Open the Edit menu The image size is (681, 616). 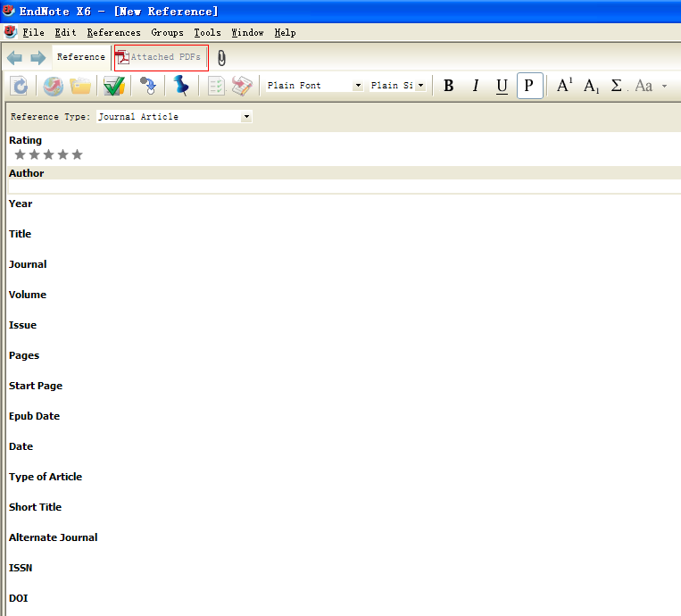pyautogui.click(x=65, y=32)
